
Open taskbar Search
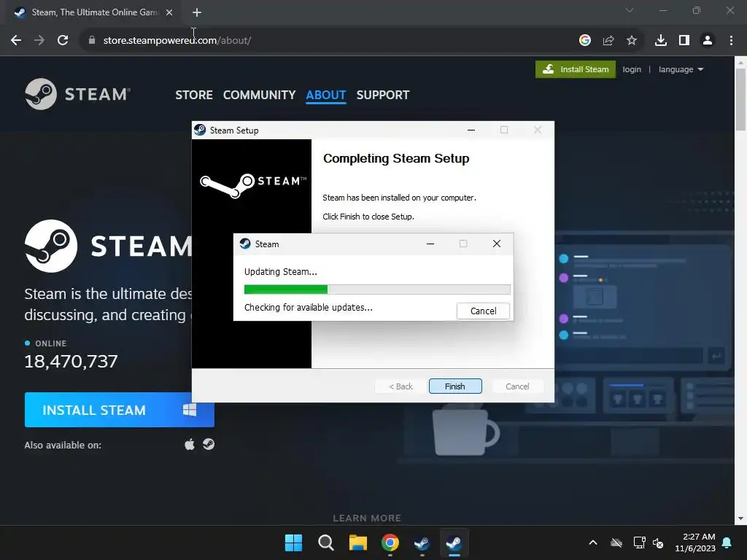[x=326, y=542]
